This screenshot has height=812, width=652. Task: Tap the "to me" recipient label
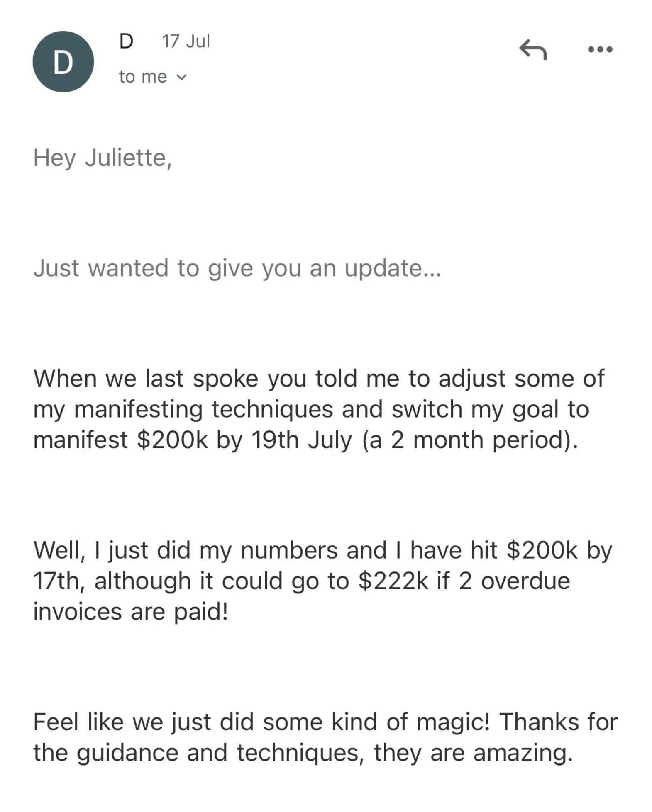(143, 77)
